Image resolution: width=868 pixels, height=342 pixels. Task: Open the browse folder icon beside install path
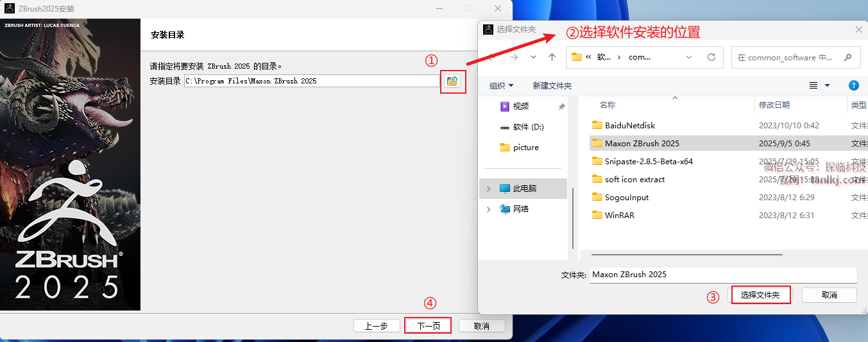point(453,81)
